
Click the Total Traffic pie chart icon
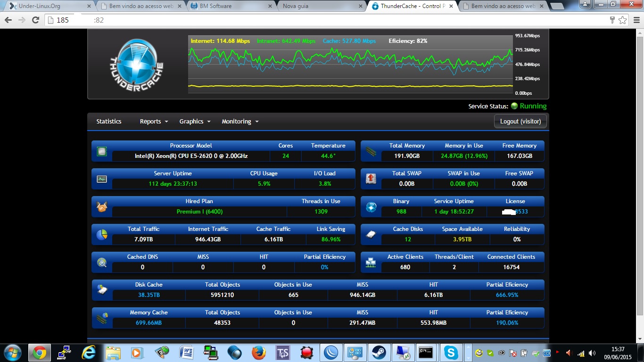pyautogui.click(x=102, y=234)
